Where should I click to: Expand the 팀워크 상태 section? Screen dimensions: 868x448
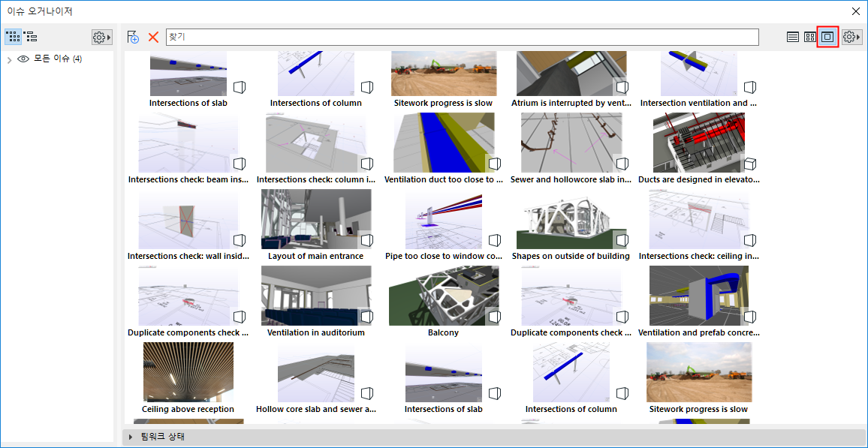tap(131, 437)
